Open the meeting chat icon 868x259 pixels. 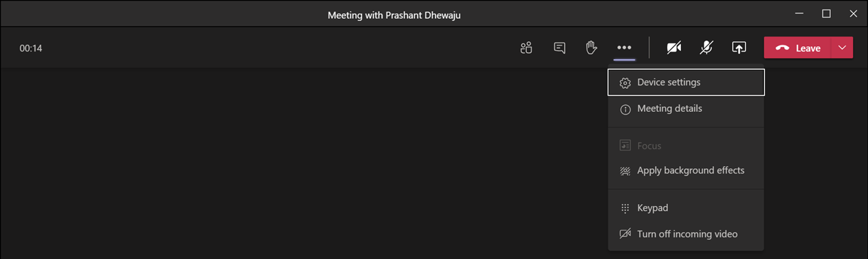(559, 48)
